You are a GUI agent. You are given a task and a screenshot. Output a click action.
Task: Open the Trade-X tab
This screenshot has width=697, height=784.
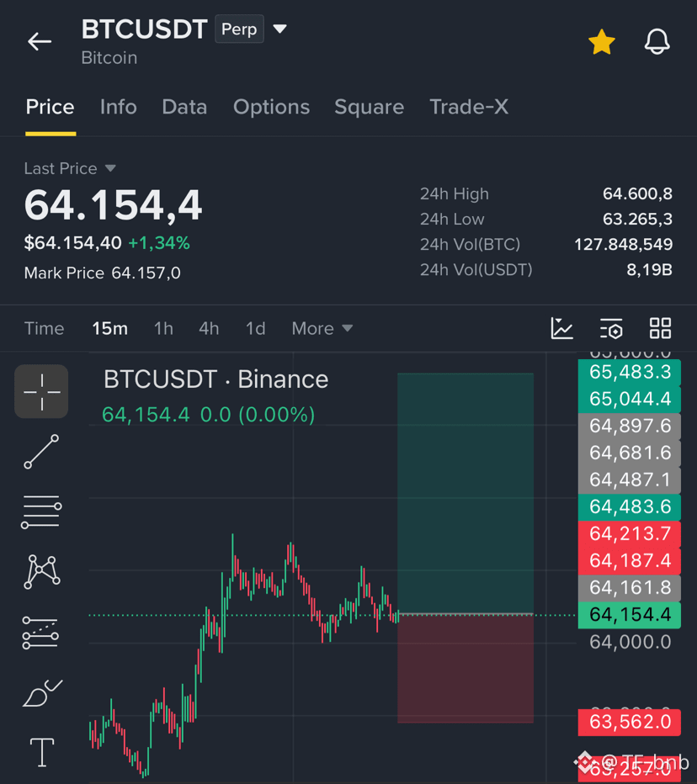(469, 107)
